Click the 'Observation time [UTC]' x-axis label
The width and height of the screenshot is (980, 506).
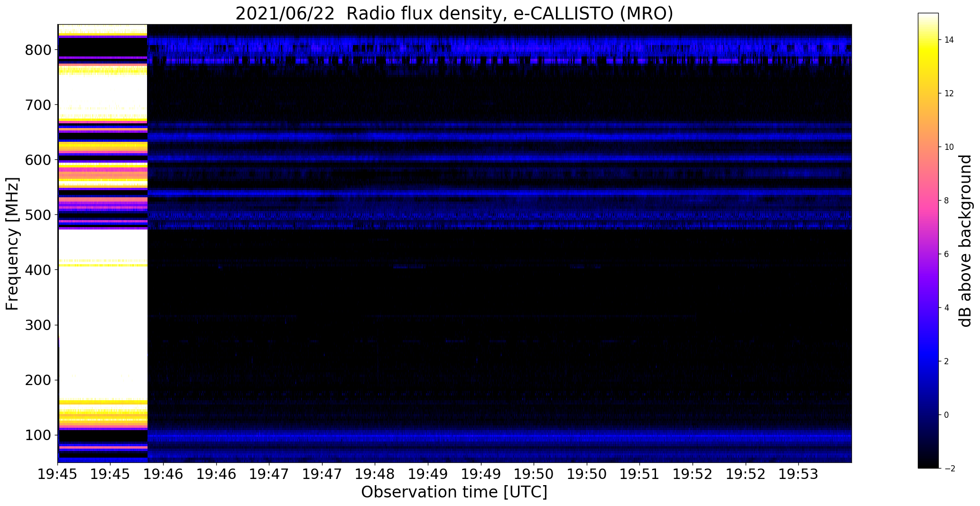click(x=454, y=492)
